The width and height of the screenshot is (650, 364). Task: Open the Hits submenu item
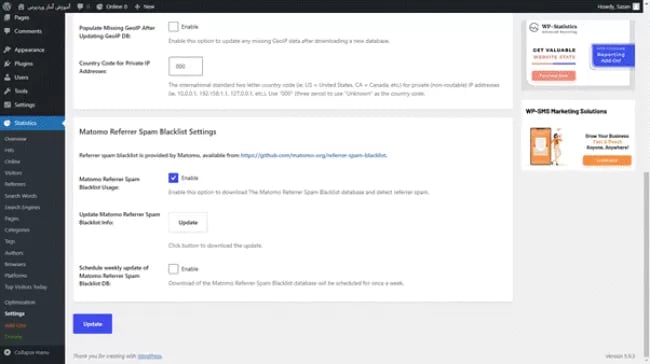(9, 150)
